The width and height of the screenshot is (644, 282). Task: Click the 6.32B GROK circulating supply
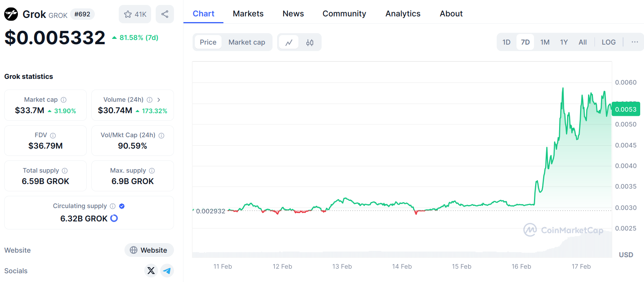84,218
